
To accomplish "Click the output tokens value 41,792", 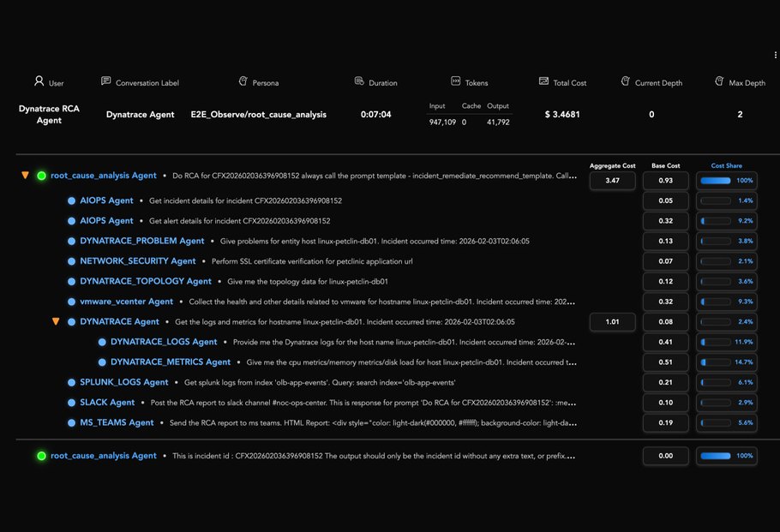I will (498, 122).
